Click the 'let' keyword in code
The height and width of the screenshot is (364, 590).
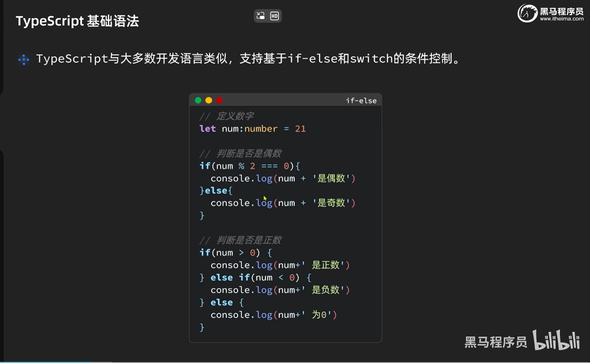coord(207,129)
